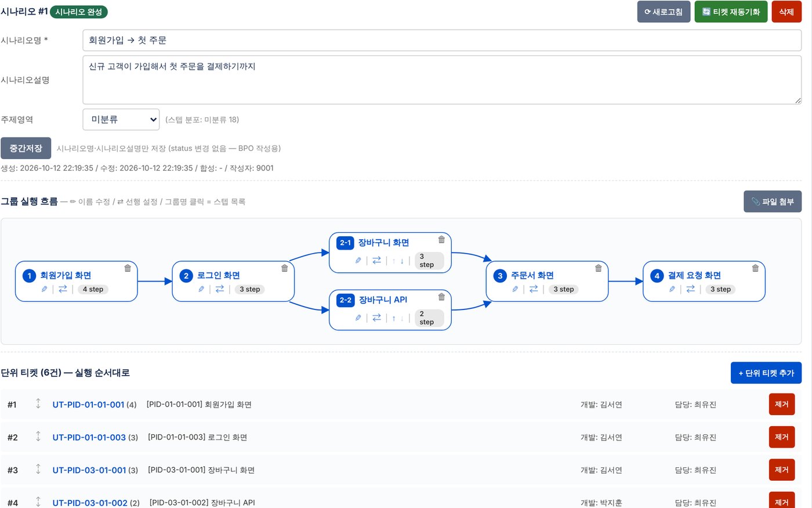Image resolution: width=812 pixels, height=508 pixels.
Task: Rename 회원가입 화면 group with pencil icon
Action: click(45, 289)
